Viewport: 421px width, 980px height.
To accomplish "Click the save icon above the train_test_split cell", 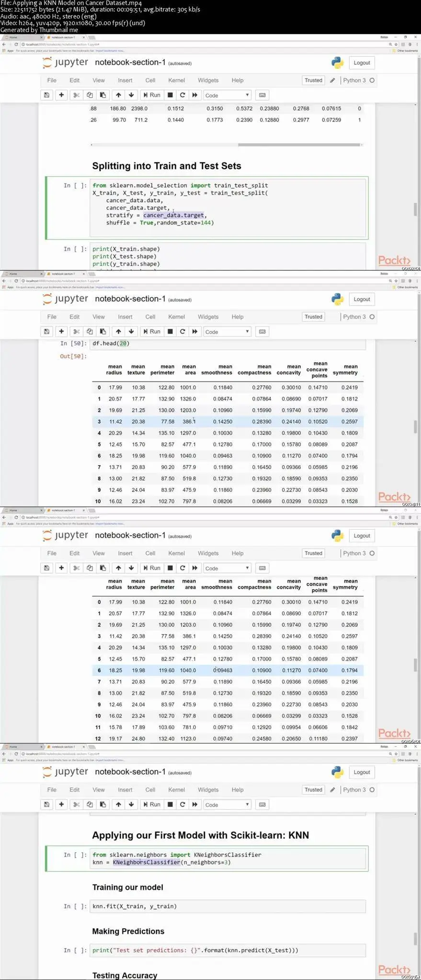I will pos(46,95).
